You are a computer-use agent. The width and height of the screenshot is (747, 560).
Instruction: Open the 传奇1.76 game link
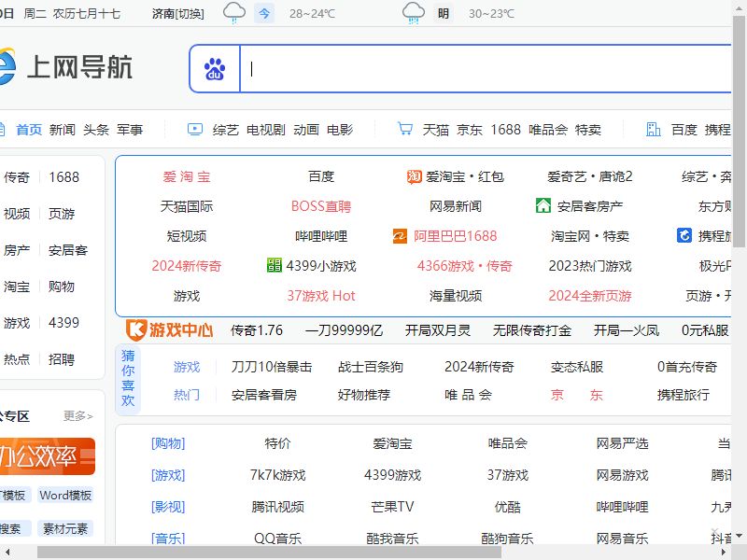pyautogui.click(x=256, y=330)
